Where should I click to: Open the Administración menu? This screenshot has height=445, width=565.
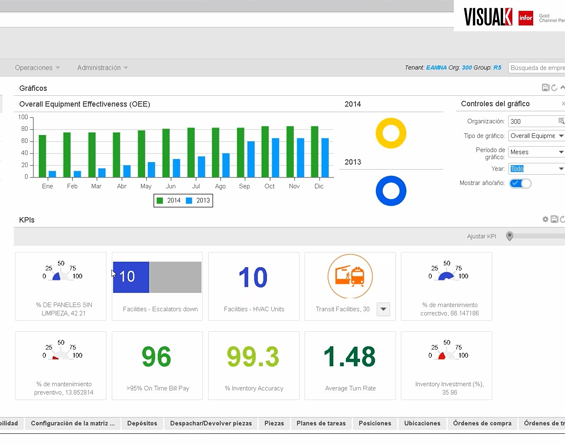[x=102, y=68]
